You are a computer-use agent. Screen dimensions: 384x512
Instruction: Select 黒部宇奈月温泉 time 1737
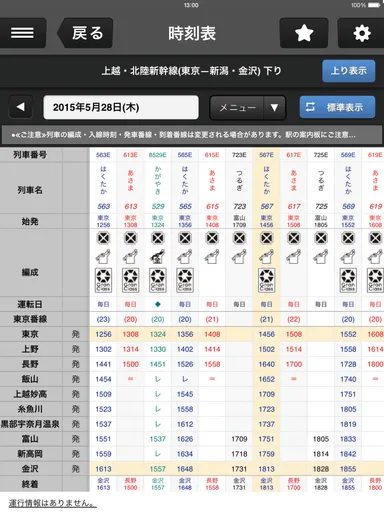pos(266,424)
